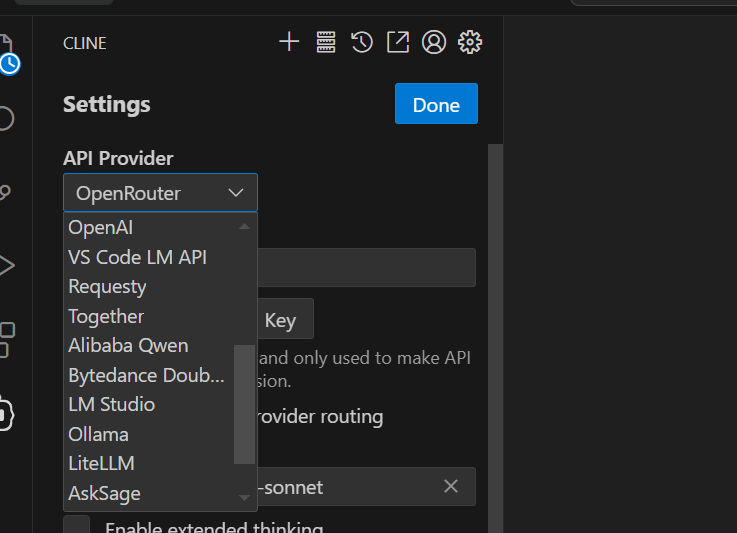This screenshot has width=737, height=533.
Task: Click the provider list scroll-down arrow
Action: (x=244, y=498)
